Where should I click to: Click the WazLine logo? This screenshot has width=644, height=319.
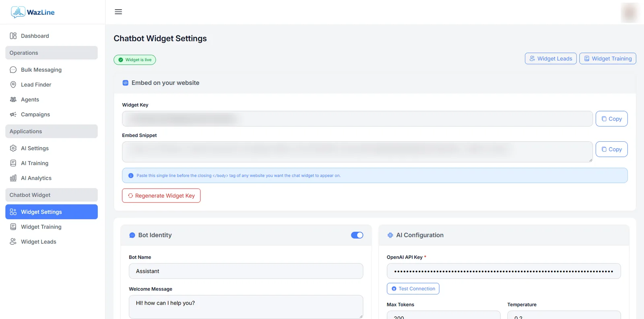33,12
